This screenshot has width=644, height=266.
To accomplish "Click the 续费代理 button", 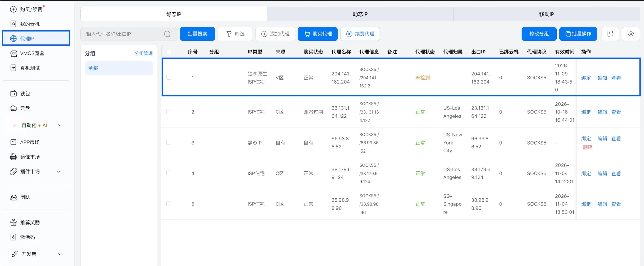I will click(x=360, y=34).
